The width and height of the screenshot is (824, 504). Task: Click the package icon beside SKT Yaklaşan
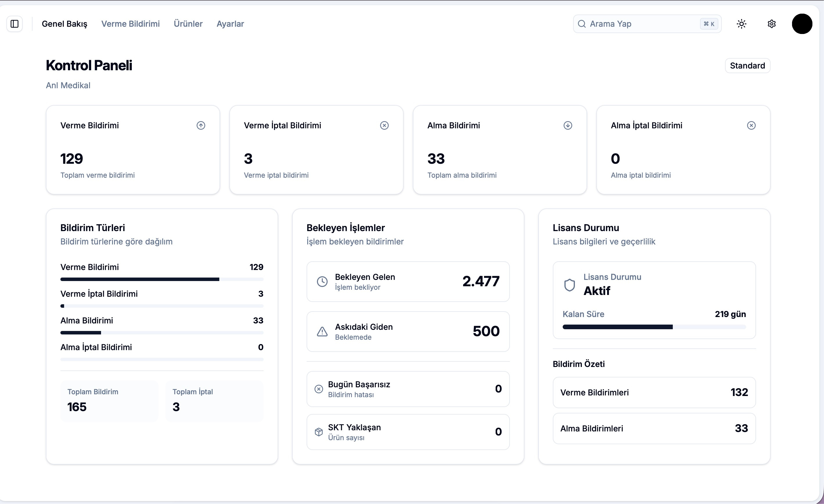click(x=319, y=432)
